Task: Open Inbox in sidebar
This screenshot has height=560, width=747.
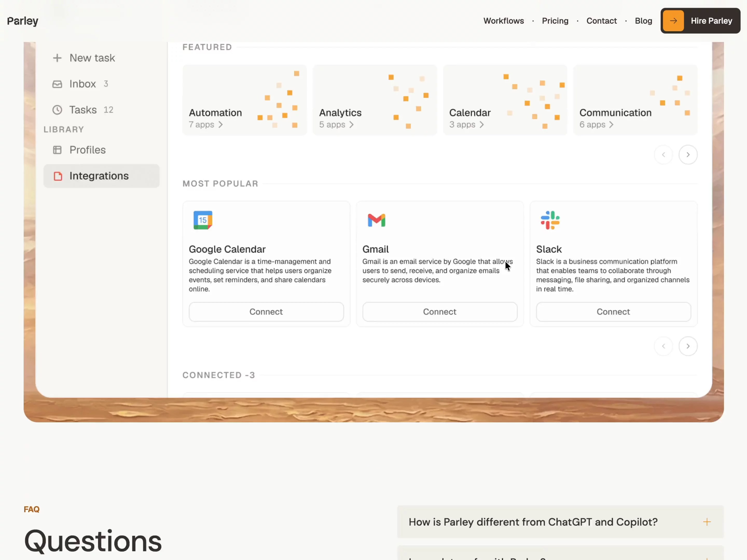Action: coord(82,84)
